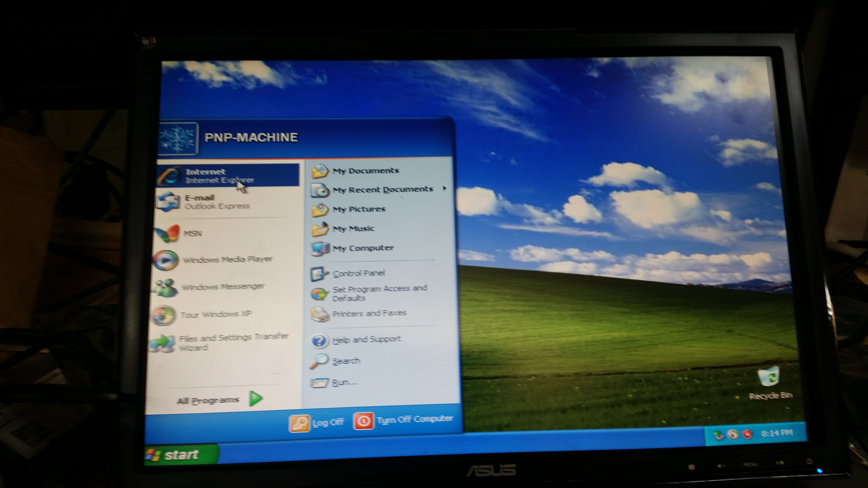868x488 pixels.
Task: Open the My Computer icon
Action: click(320, 249)
